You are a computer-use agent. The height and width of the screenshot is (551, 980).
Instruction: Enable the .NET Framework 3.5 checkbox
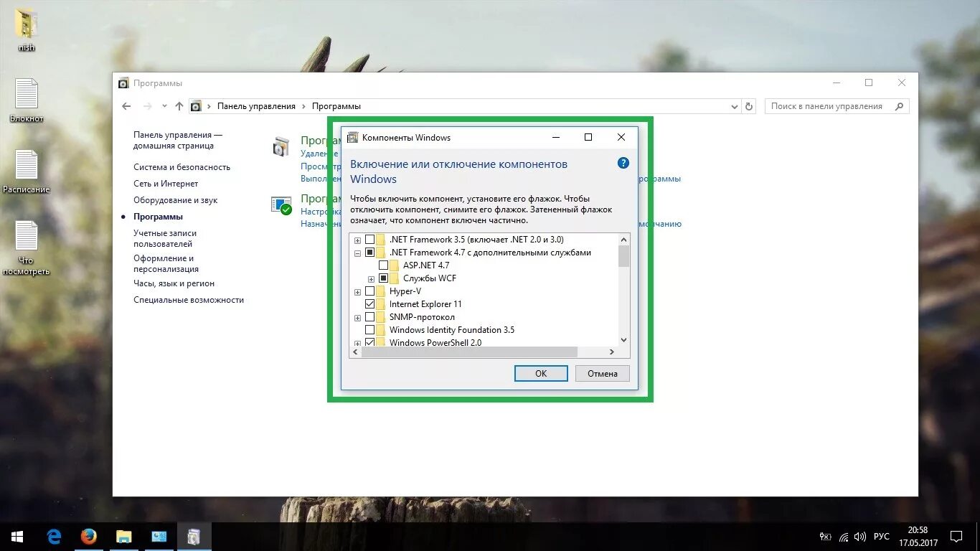370,240
